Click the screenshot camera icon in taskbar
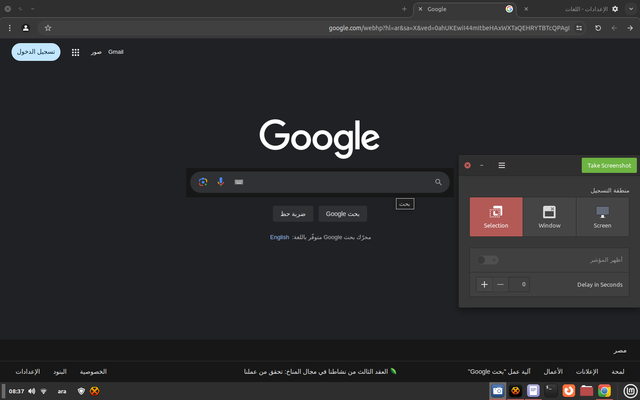Image resolution: width=640 pixels, height=400 pixels. [x=498, y=391]
